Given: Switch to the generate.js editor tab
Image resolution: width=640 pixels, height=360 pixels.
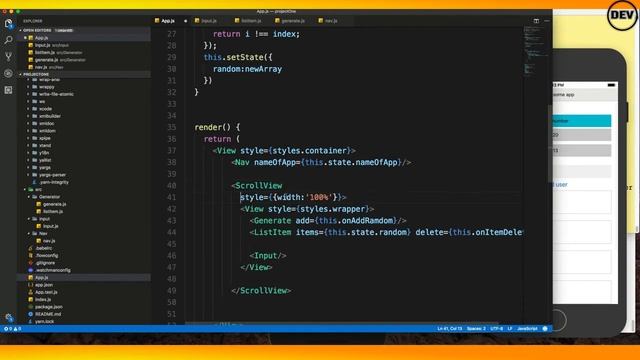Looking at the screenshot, I should tap(293, 21).
